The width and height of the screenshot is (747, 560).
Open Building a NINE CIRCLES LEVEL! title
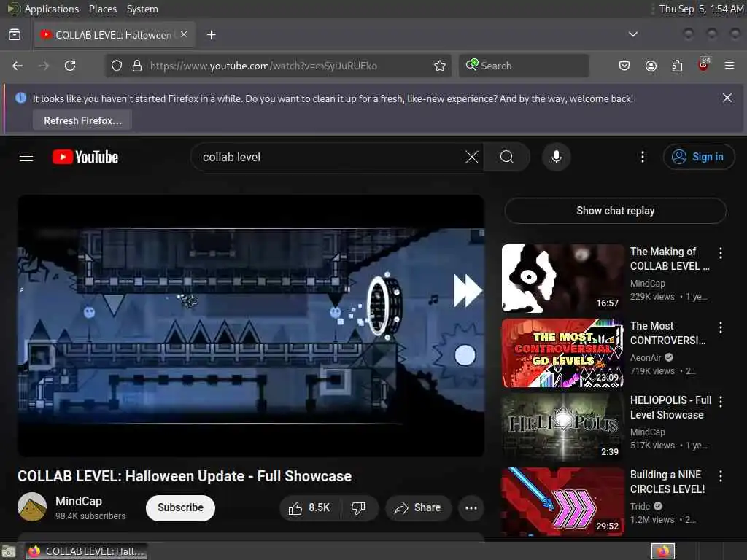pyautogui.click(x=667, y=482)
